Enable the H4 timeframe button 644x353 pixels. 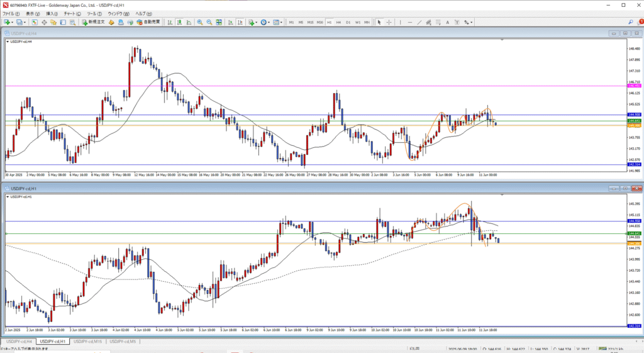tap(338, 22)
